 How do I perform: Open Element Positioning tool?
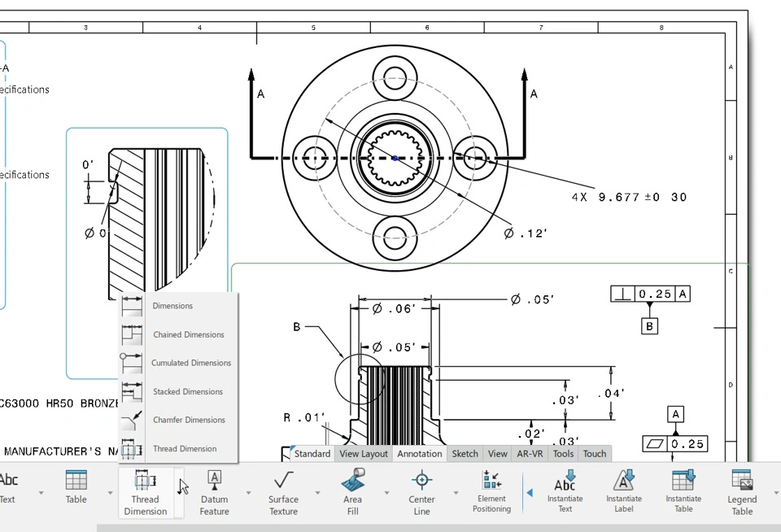click(491, 491)
